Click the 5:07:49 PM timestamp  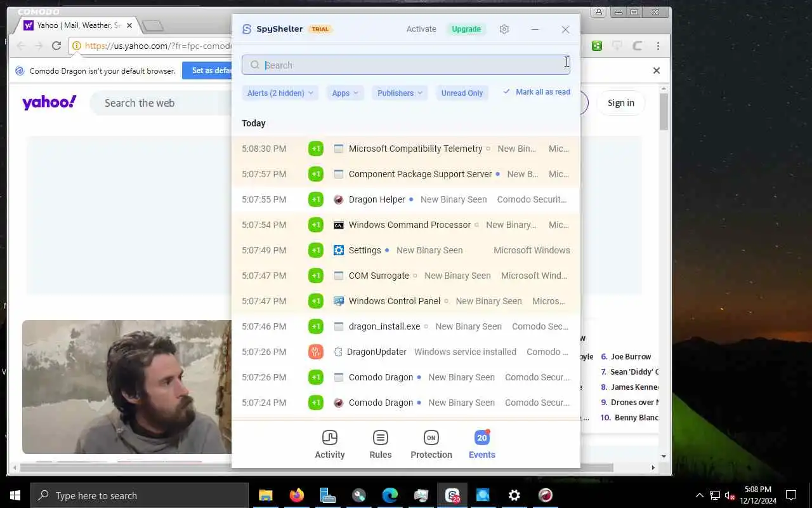(264, 250)
